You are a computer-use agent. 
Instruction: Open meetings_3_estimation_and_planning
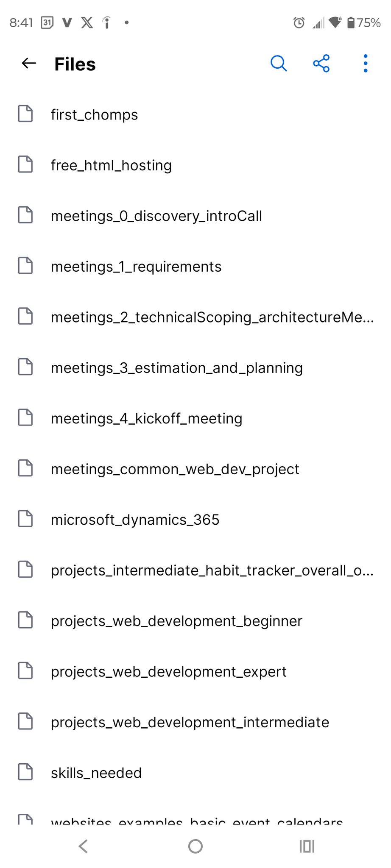[176, 368]
